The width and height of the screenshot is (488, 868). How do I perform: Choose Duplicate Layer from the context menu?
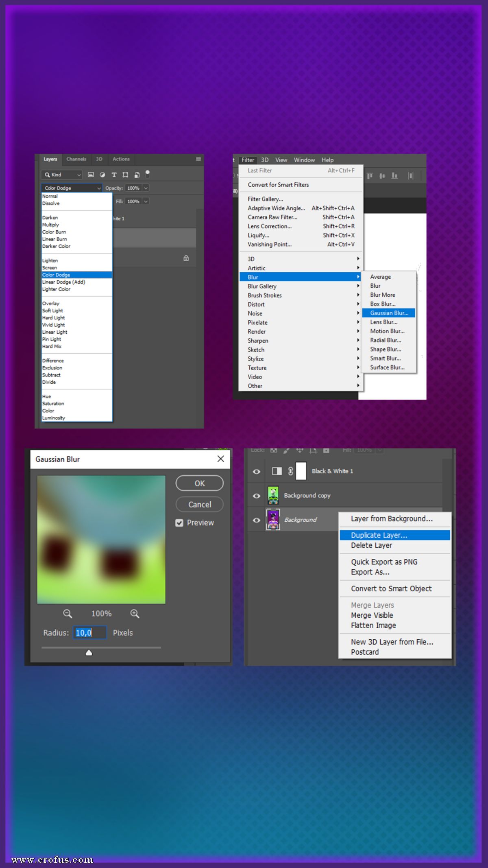click(x=395, y=535)
